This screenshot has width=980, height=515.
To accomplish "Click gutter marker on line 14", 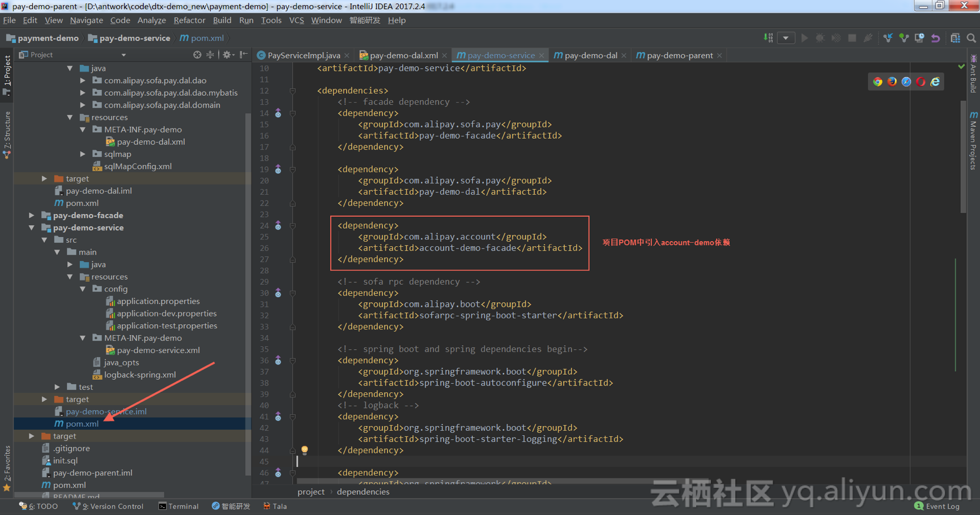I will (278, 113).
